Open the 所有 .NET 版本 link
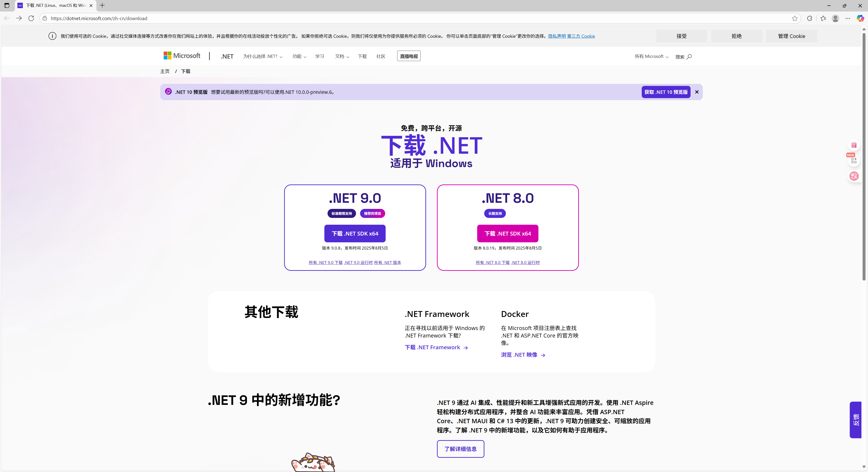 click(387, 262)
